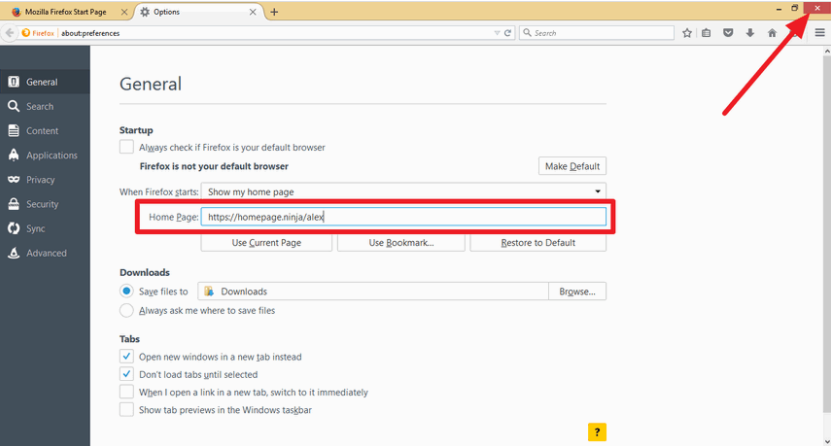Click Use Current Page button
This screenshot has width=831, height=446.
pyautogui.click(x=266, y=243)
